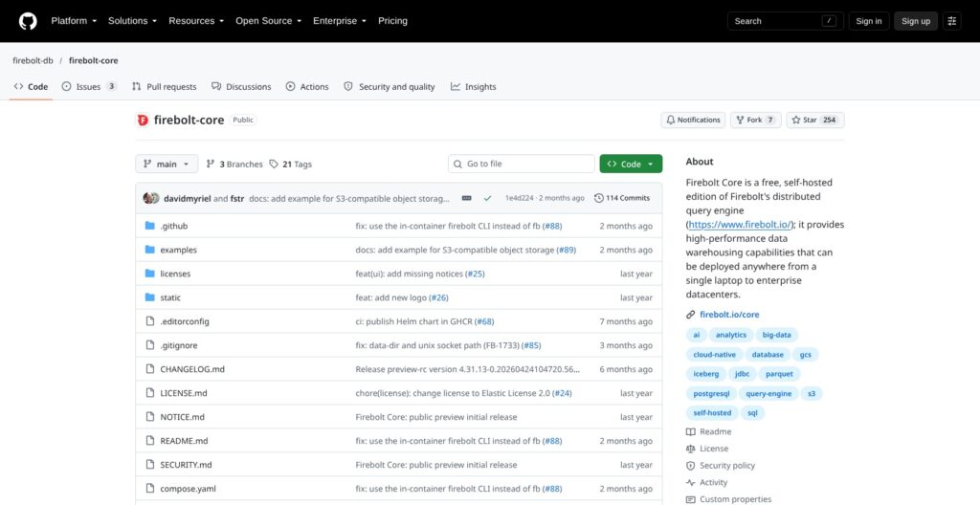Screen dimensions: 980x505
Task: Open the commit history clock icon
Action: click(599, 198)
